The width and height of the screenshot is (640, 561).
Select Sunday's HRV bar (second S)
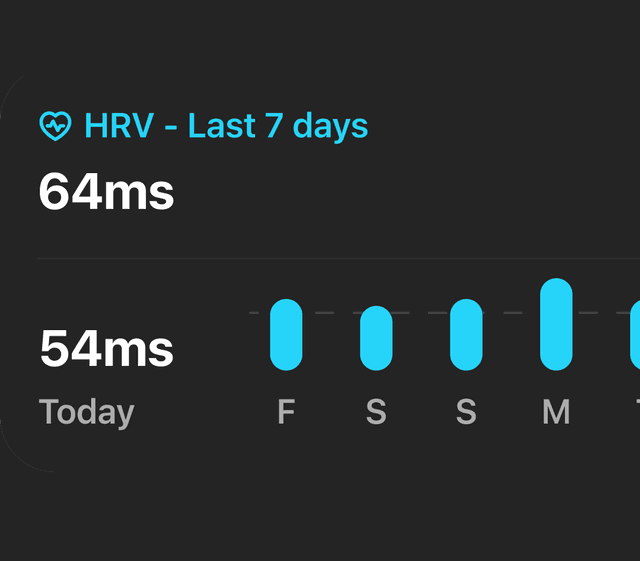click(466, 334)
